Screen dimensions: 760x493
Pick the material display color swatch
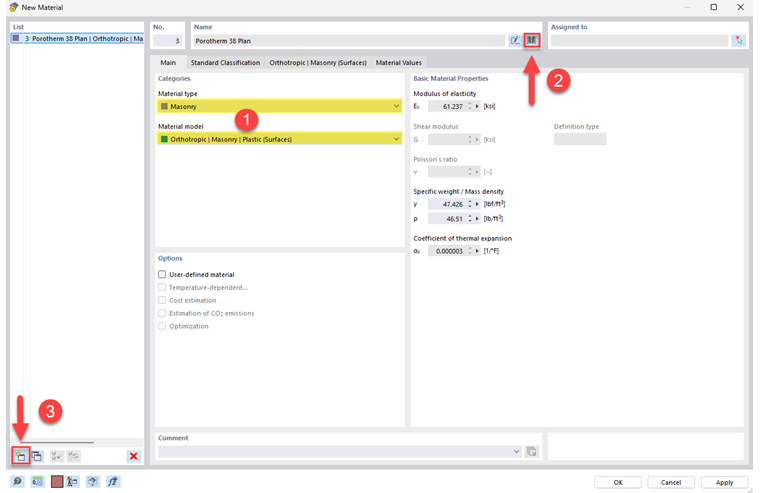coord(57,481)
